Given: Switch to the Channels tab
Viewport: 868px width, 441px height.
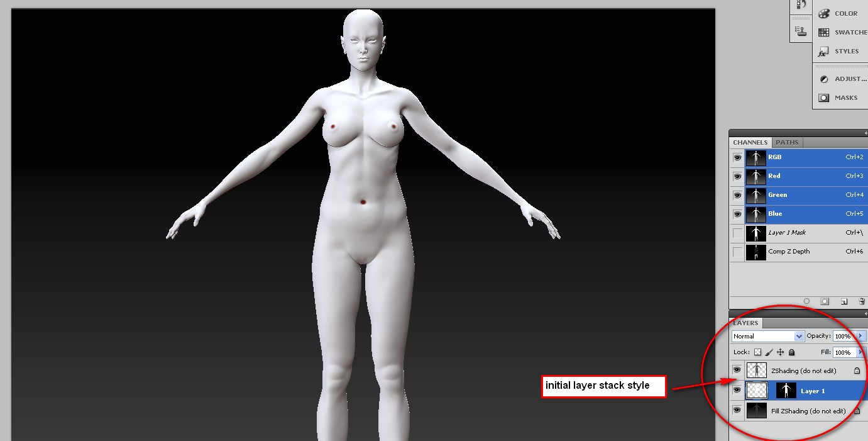Looking at the screenshot, I should click(x=750, y=142).
